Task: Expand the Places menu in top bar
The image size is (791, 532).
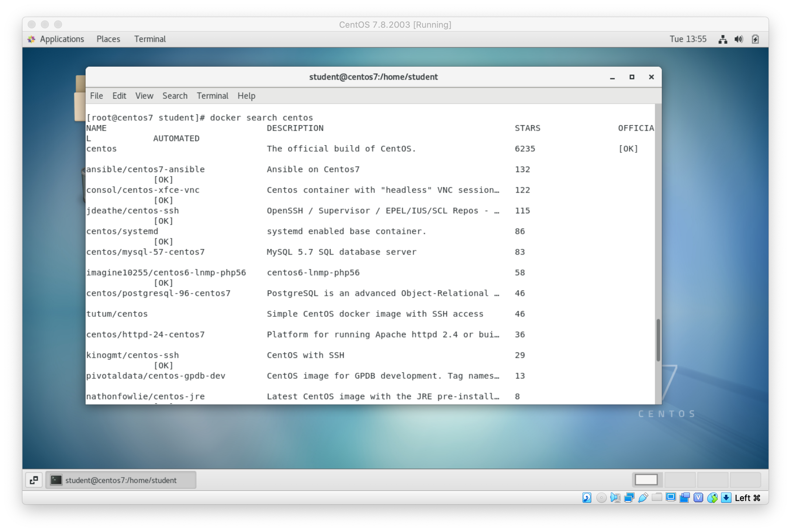Action: click(108, 39)
